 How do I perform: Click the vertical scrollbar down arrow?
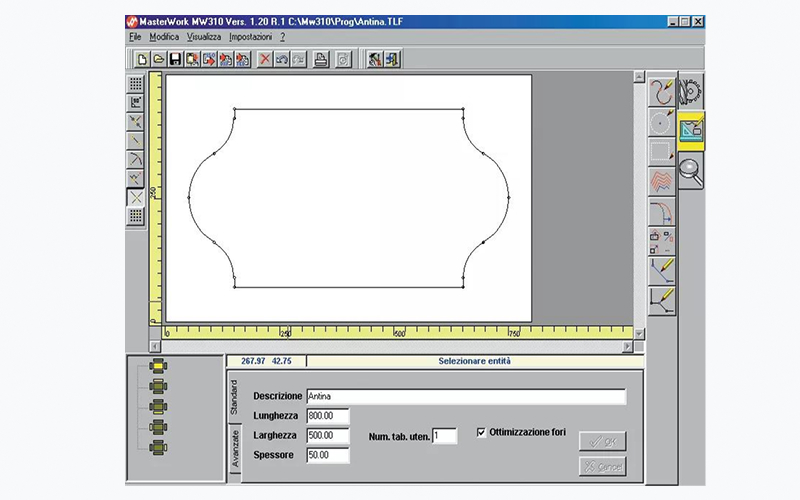point(639,334)
